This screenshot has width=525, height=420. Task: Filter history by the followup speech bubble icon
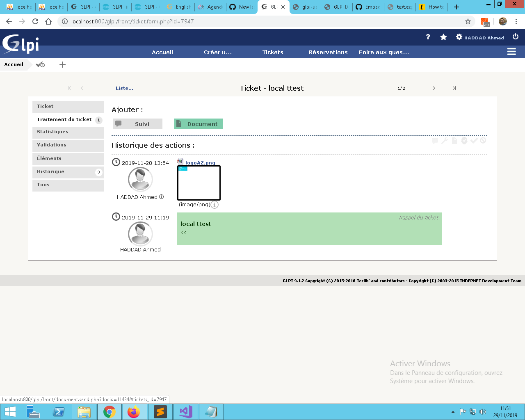435,141
